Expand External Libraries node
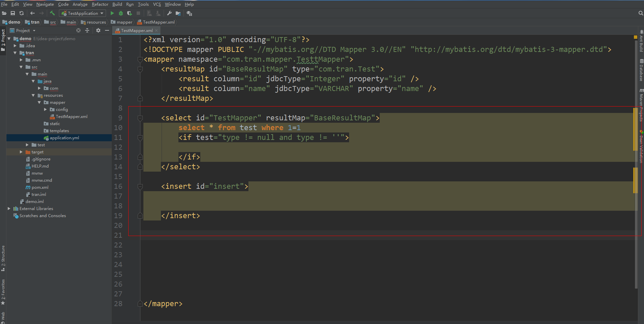644x324 pixels. [9, 209]
